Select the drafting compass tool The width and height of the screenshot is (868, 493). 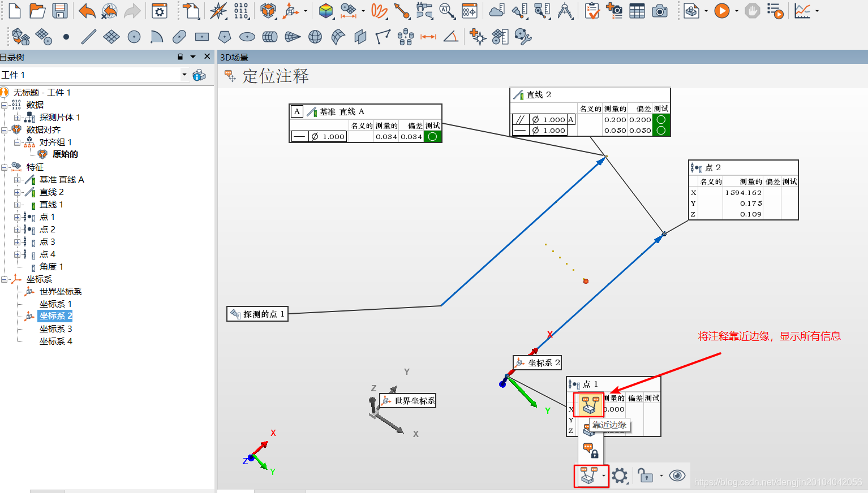click(565, 11)
